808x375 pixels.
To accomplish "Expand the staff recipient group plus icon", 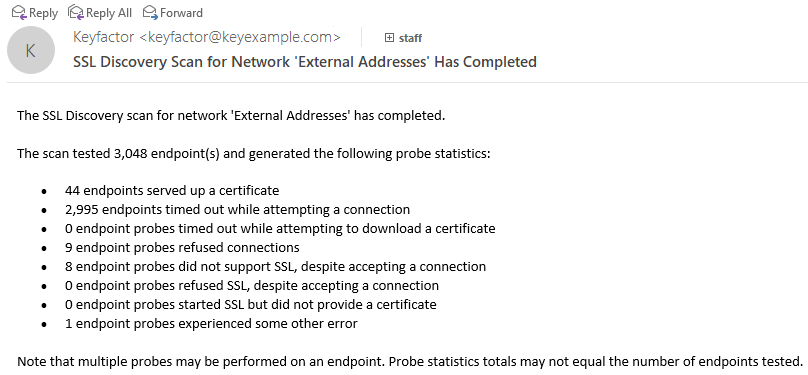I will [390, 38].
